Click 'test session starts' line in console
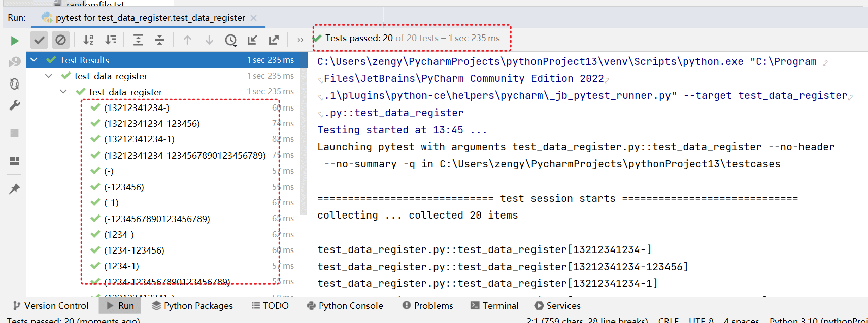This screenshot has width=868, height=323. click(x=557, y=198)
